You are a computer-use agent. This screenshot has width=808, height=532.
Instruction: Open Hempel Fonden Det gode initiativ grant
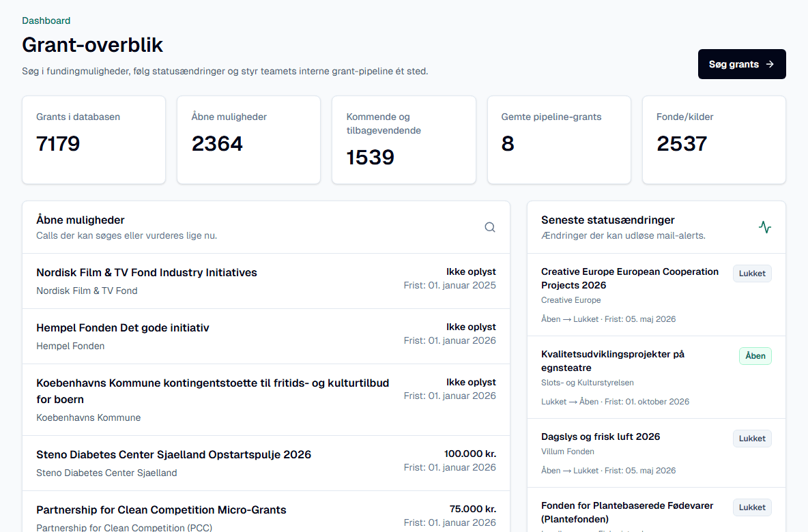coord(266,336)
